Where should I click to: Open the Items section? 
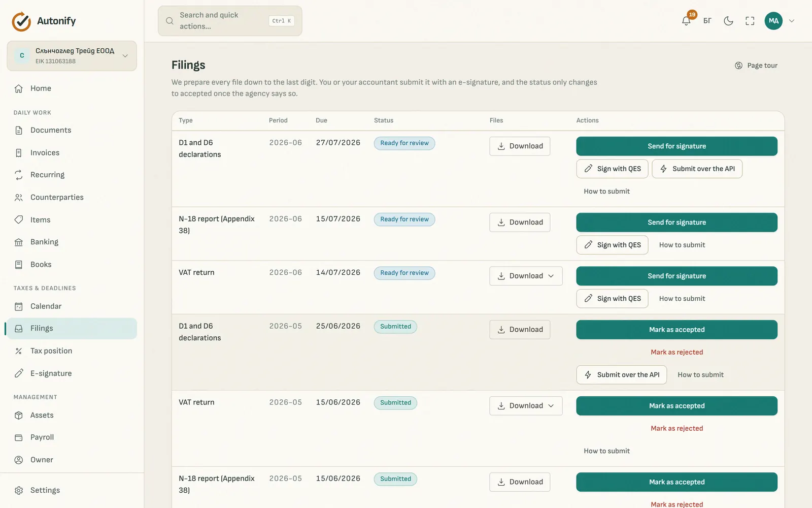click(x=72, y=219)
